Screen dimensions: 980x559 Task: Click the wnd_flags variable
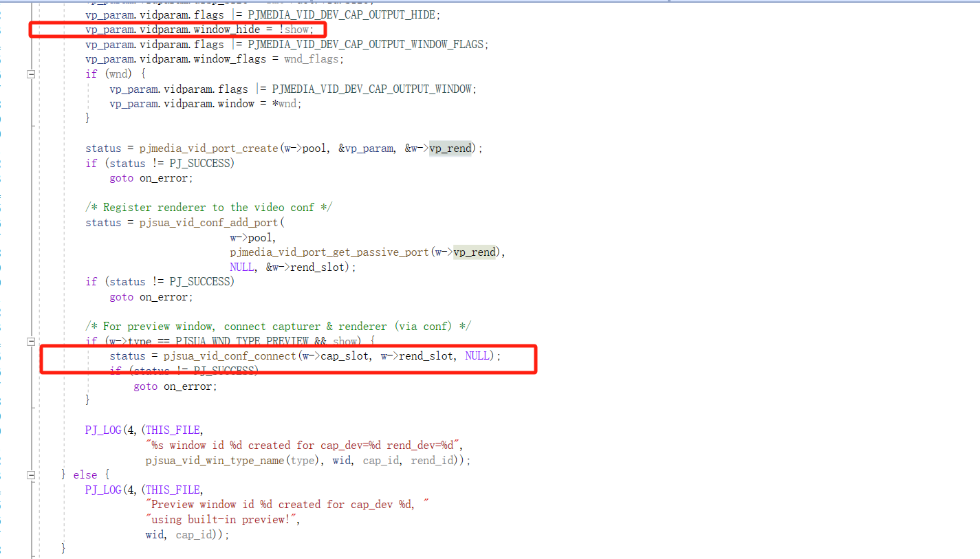[312, 59]
